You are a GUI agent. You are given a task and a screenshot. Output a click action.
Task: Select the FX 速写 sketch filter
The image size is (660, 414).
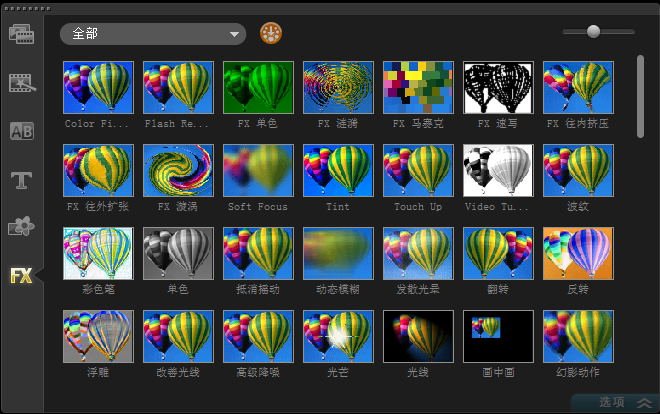(x=498, y=87)
